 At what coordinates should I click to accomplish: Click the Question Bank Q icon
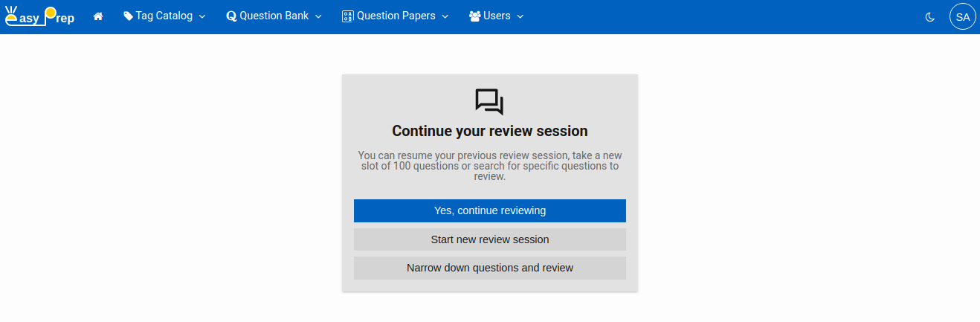231,16
